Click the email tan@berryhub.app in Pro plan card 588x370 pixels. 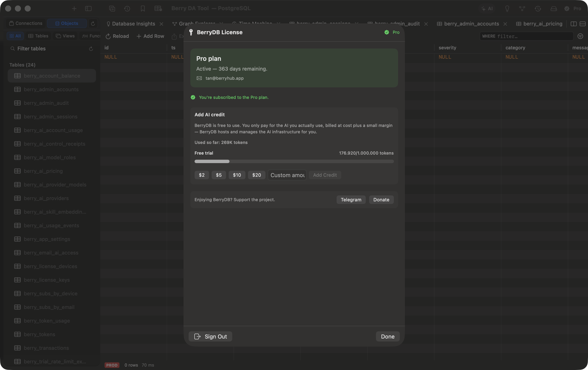[x=224, y=78]
